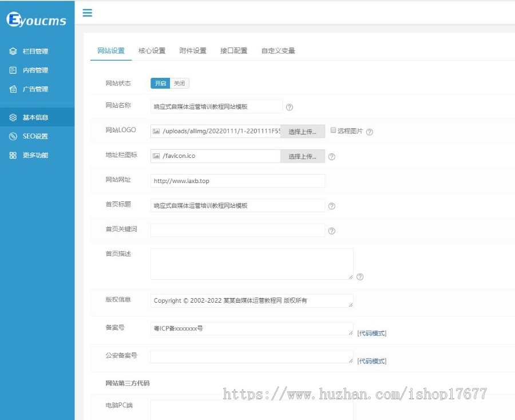Focus the 公安备案号 text field

[252, 356]
